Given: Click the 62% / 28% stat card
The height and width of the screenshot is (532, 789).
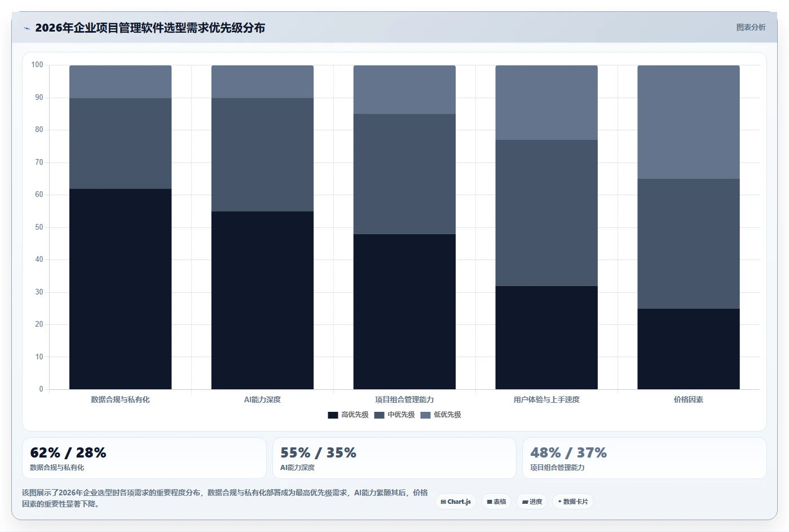Looking at the screenshot, I should coord(144,458).
